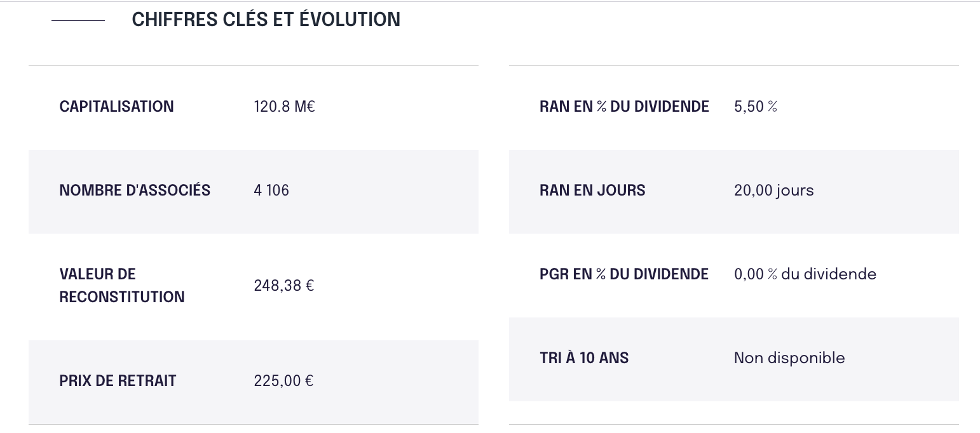Click the 20,00 jours value
The height and width of the screenshot is (433, 980).
click(x=773, y=190)
